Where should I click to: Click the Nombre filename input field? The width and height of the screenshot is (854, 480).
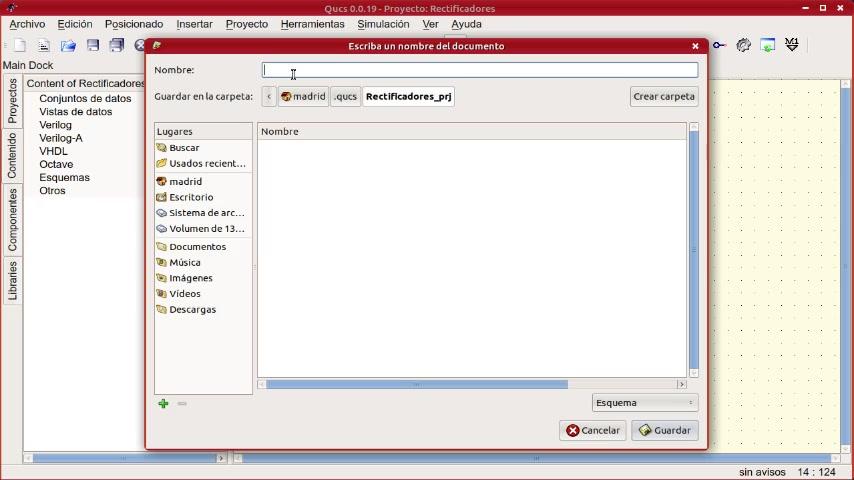coord(480,70)
